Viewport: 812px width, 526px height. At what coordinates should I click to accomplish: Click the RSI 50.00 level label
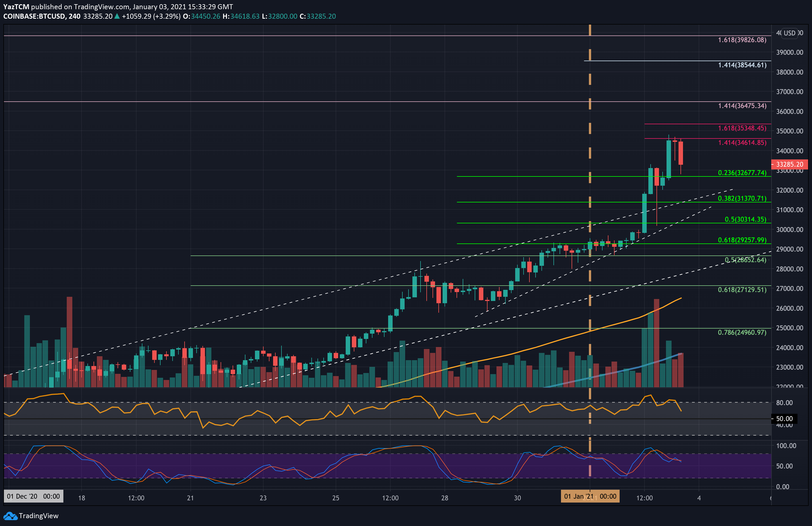784,419
